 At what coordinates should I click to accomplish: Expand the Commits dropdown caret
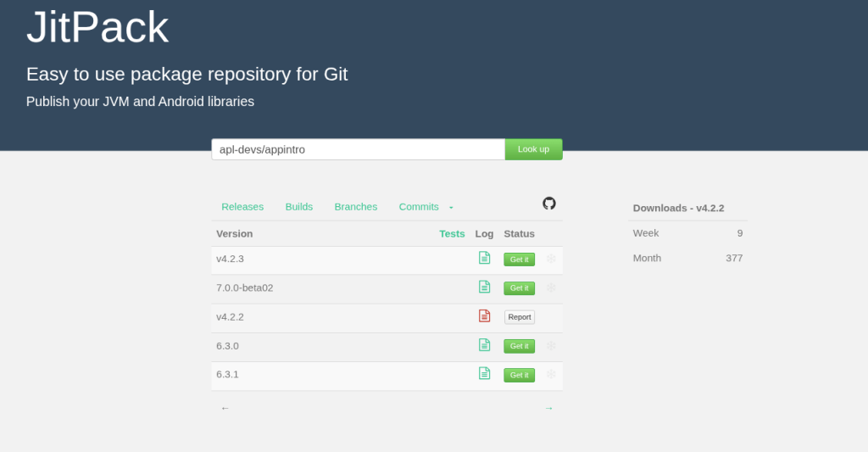coord(451,208)
